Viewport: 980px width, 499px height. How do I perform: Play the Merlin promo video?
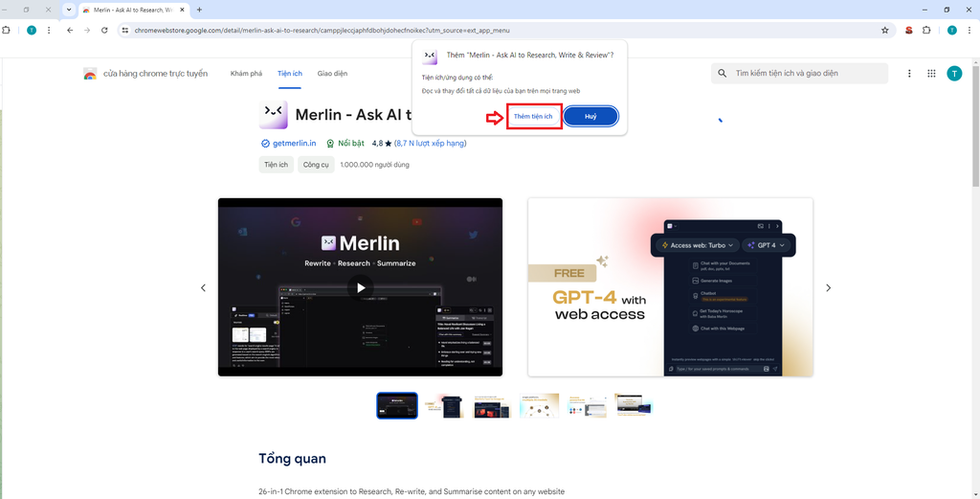pyautogui.click(x=360, y=287)
